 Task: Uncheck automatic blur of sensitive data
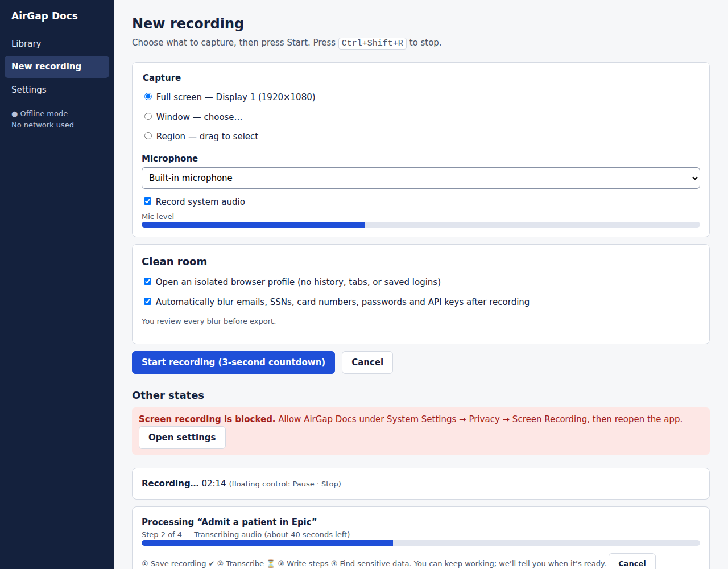click(x=147, y=302)
